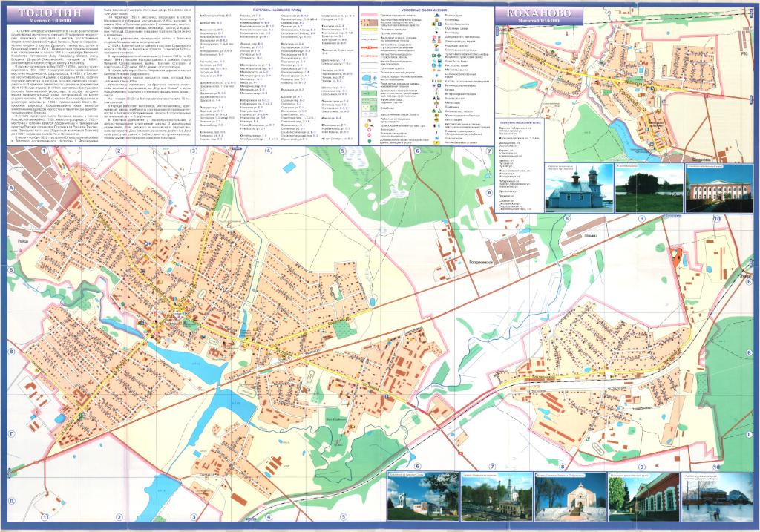The height and width of the screenshot is (532, 760).
Task: Click circled letter A on the map's left edge
Action: tap(11, 189)
